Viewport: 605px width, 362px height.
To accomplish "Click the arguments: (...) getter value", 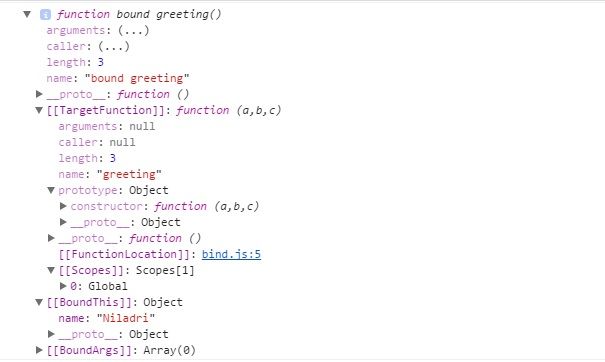I will tap(134, 30).
